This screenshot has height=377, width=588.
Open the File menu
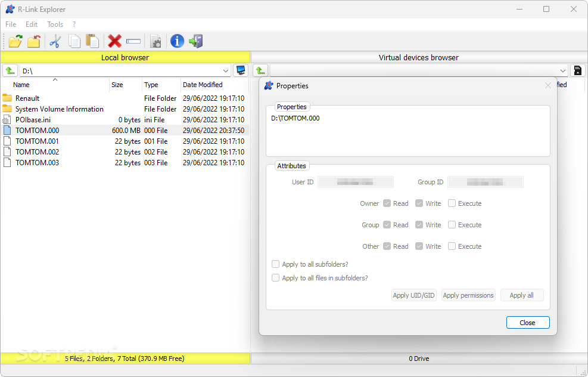tap(11, 24)
